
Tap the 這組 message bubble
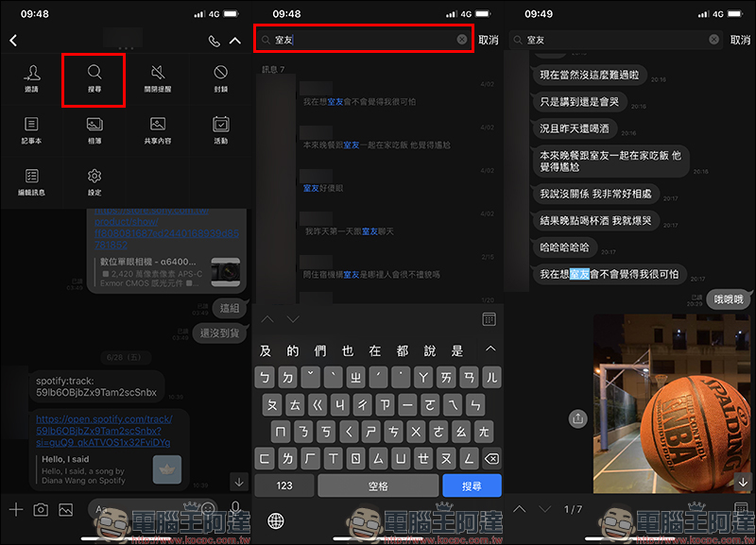point(229,309)
